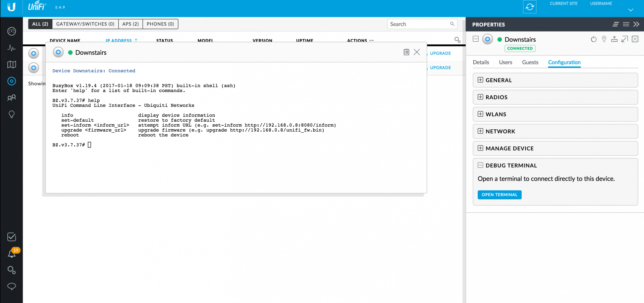The width and height of the screenshot is (644, 303).
Task: Click the restart device icon in Properties
Action: coord(594,39)
